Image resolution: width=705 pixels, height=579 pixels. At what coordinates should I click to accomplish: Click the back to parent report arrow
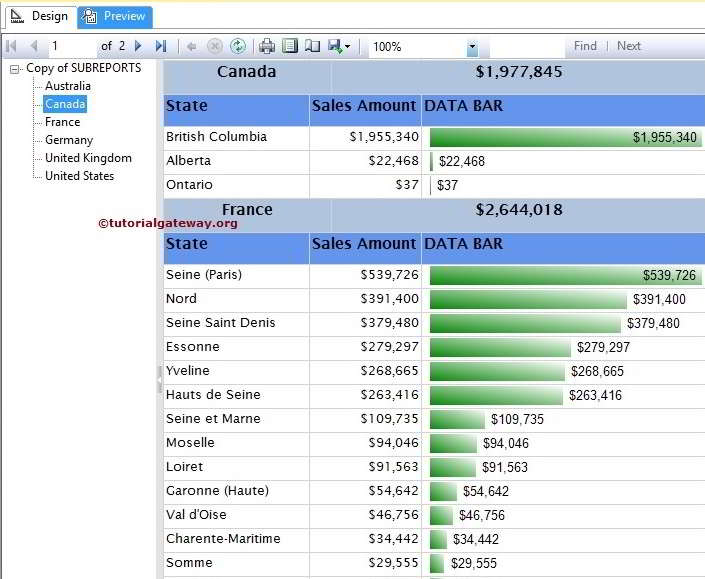pyautogui.click(x=192, y=46)
